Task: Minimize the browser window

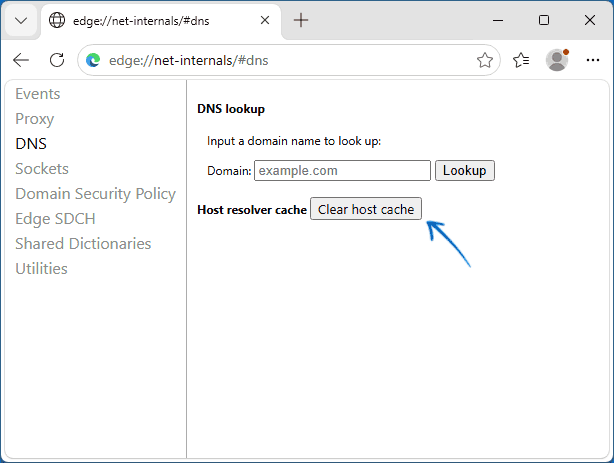Action: pyautogui.click(x=498, y=20)
